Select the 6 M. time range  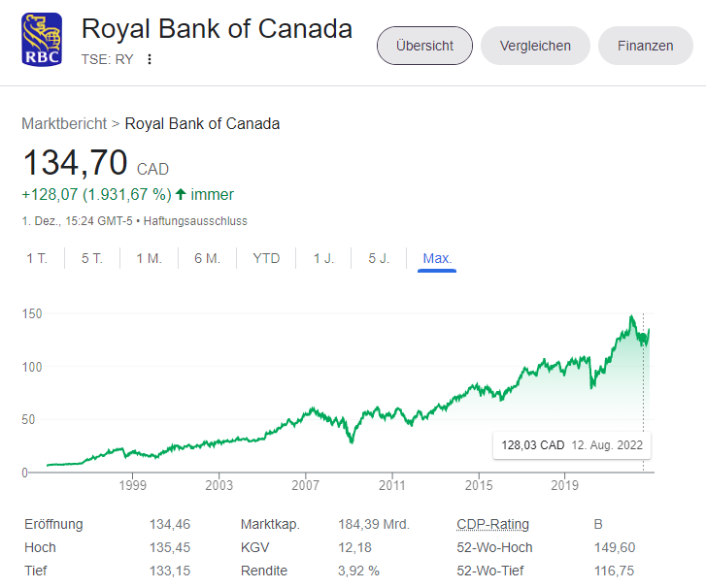pos(207,258)
